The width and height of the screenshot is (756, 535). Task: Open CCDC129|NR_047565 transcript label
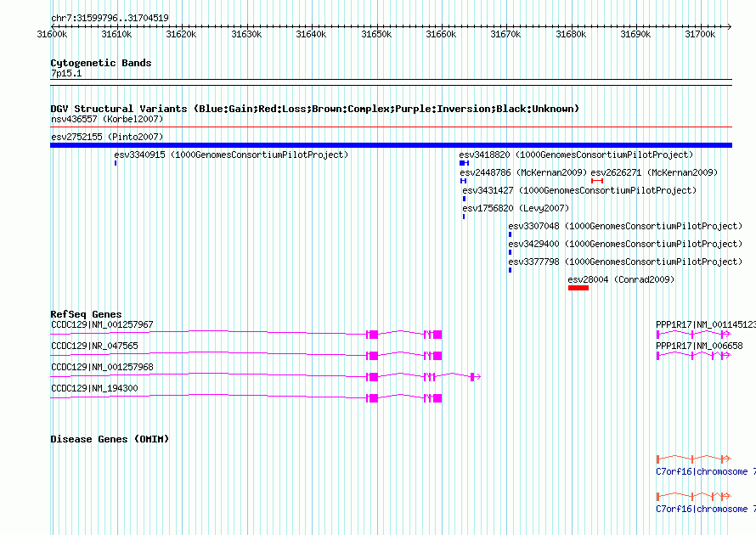(x=94, y=346)
